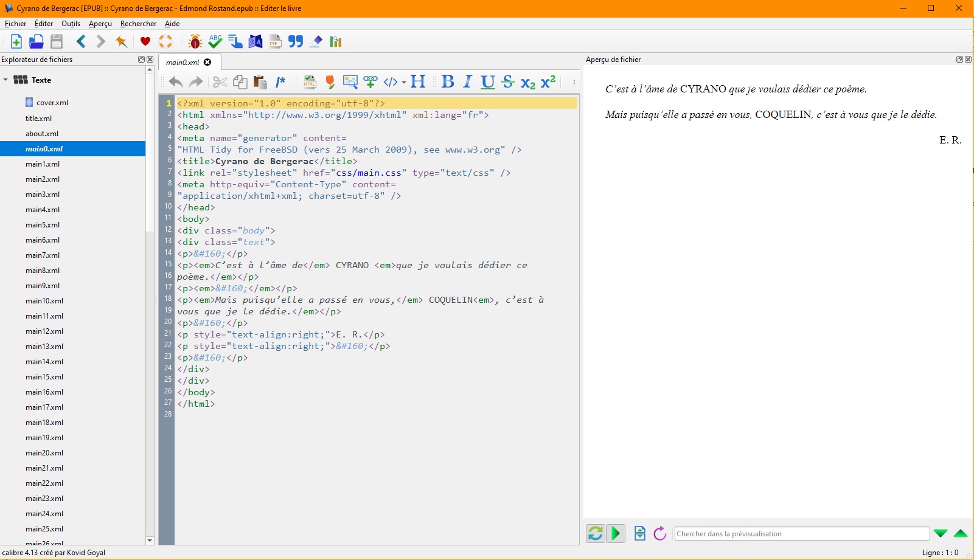The width and height of the screenshot is (974, 560).
Task: Insert a comment using the /* icon
Action: click(280, 82)
